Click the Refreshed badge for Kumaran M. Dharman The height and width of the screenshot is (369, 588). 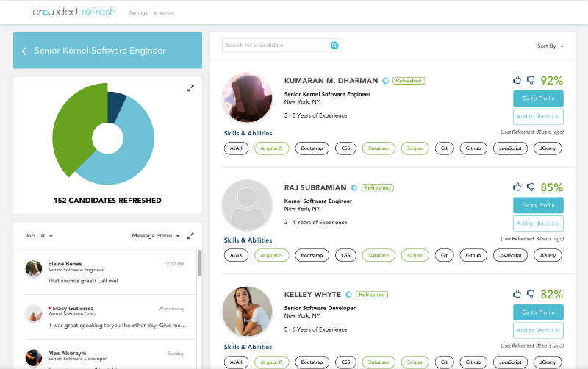point(409,81)
